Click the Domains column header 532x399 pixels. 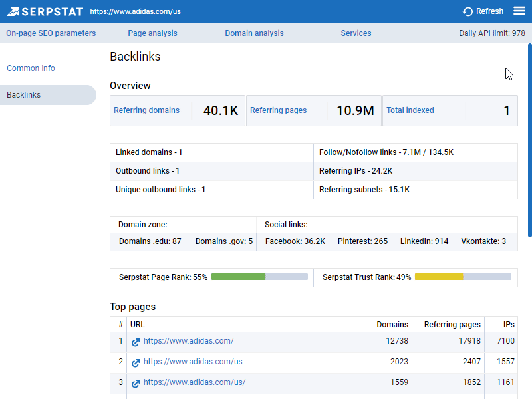[392, 325]
